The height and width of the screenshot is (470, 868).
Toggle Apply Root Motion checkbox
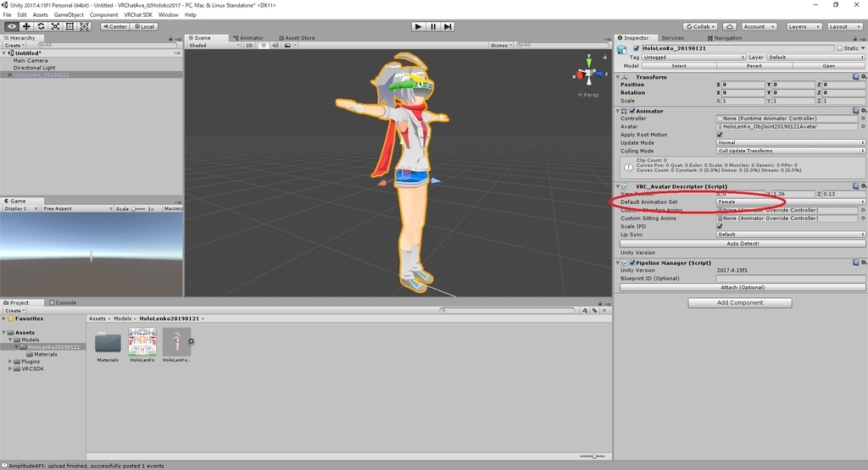720,135
